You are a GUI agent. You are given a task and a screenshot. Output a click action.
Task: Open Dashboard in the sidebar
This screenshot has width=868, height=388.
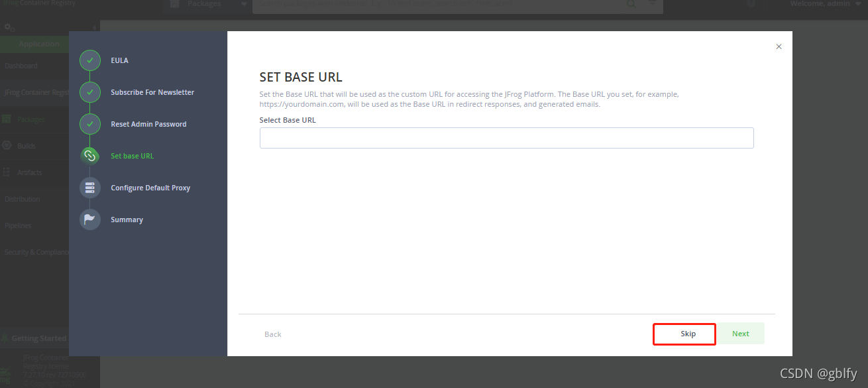(21, 66)
